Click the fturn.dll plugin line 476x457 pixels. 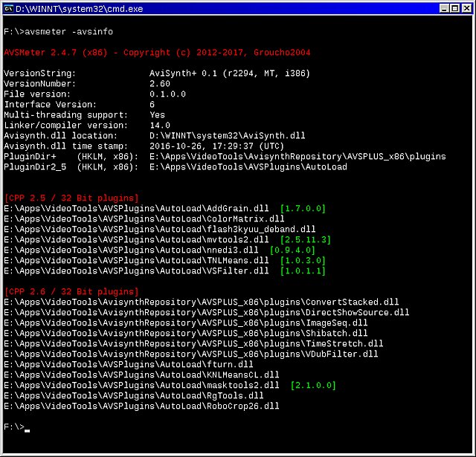pyautogui.click(x=129, y=365)
